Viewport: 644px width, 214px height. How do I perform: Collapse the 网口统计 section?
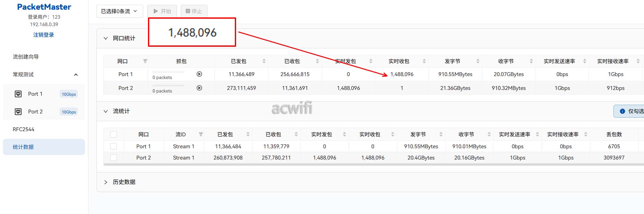click(x=106, y=38)
